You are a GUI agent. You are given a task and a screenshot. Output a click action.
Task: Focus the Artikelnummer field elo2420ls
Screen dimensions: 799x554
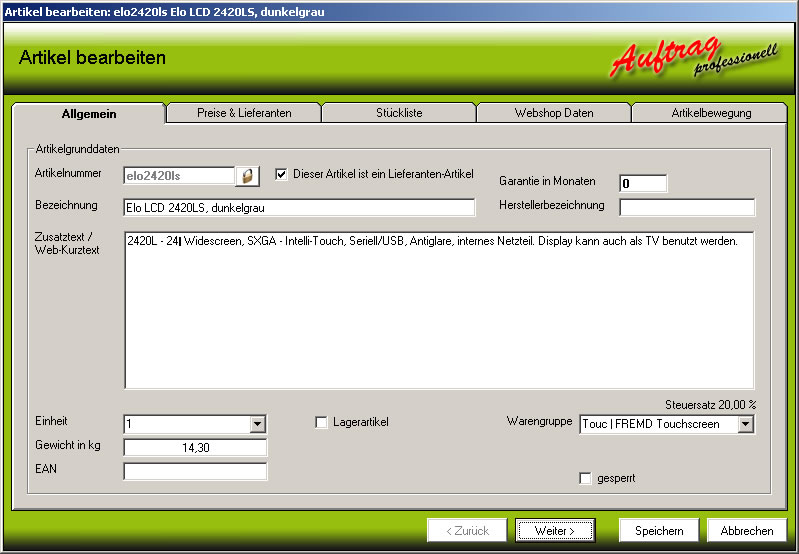click(179, 176)
